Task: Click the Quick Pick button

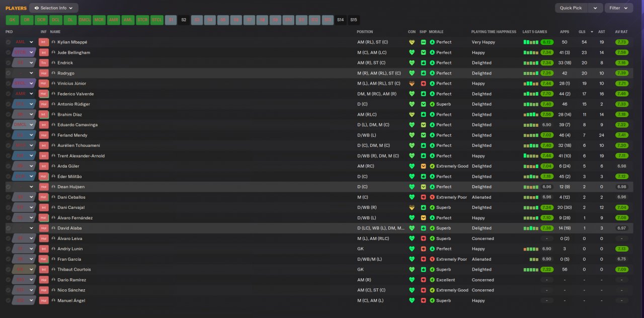Action: point(571,8)
